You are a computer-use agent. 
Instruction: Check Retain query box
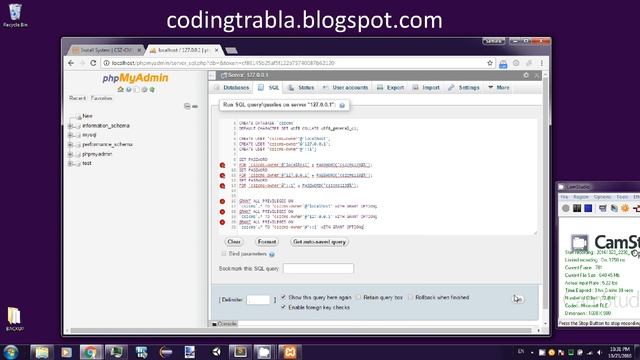pyautogui.click(x=358, y=297)
